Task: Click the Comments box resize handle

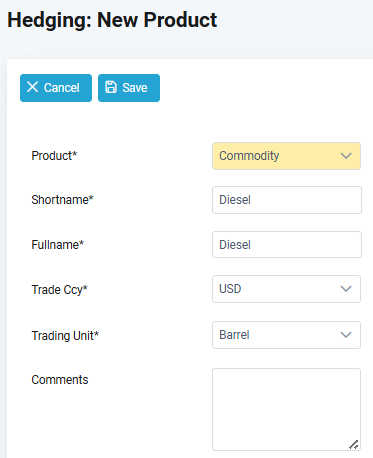Action: (354, 444)
